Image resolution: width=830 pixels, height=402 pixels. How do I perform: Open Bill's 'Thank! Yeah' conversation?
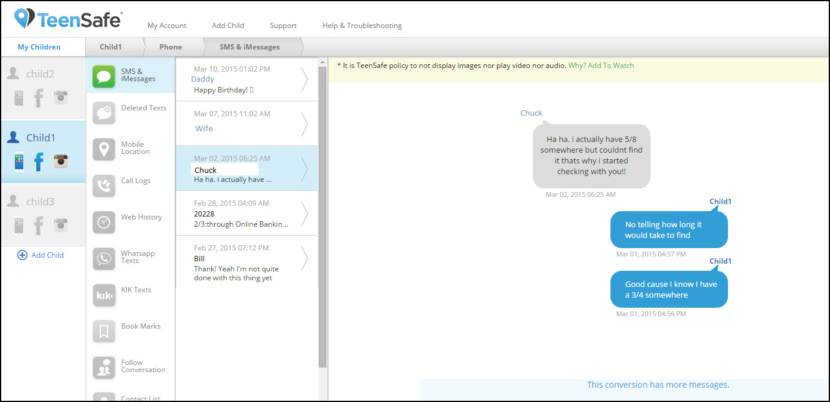[x=247, y=262]
